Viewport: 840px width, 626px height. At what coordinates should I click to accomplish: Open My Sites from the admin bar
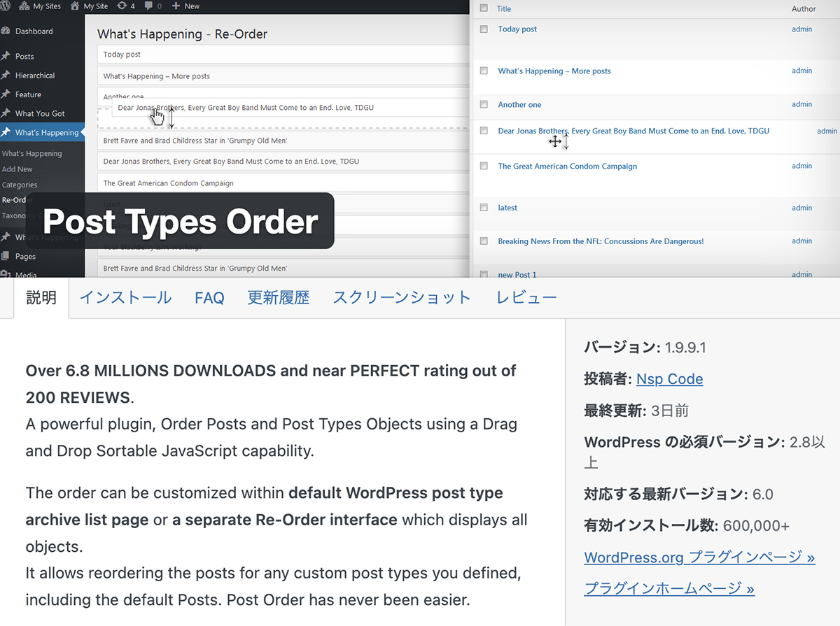pyautogui.click(x=40, y=6)
